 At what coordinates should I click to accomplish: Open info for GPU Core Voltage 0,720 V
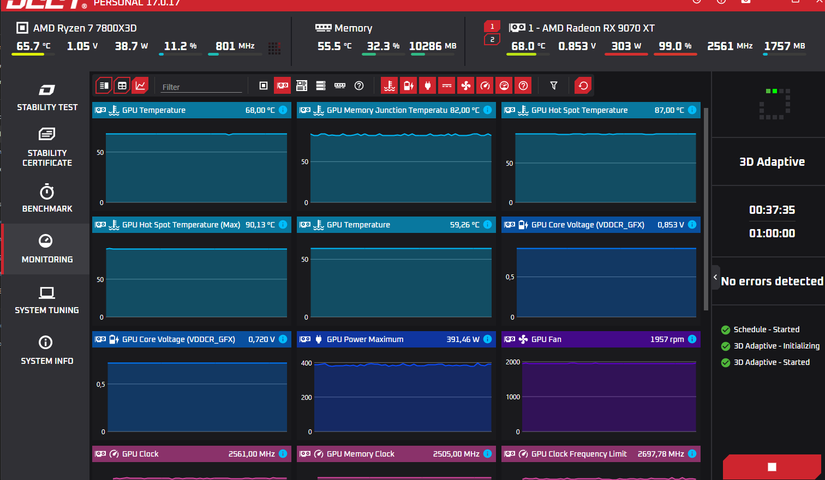click(283, 339)
